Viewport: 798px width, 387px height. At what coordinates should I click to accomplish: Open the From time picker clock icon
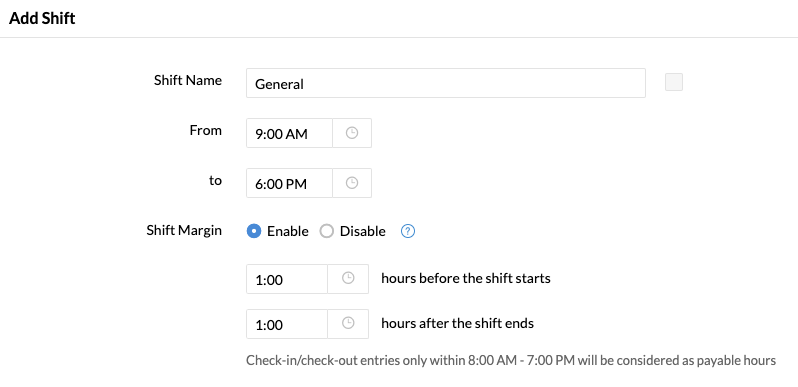(352, 133)
